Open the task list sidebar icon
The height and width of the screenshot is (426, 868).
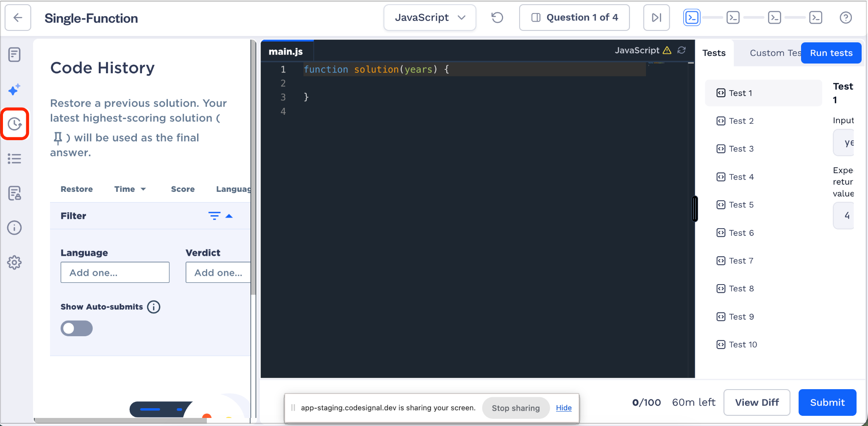pos(14,159)
